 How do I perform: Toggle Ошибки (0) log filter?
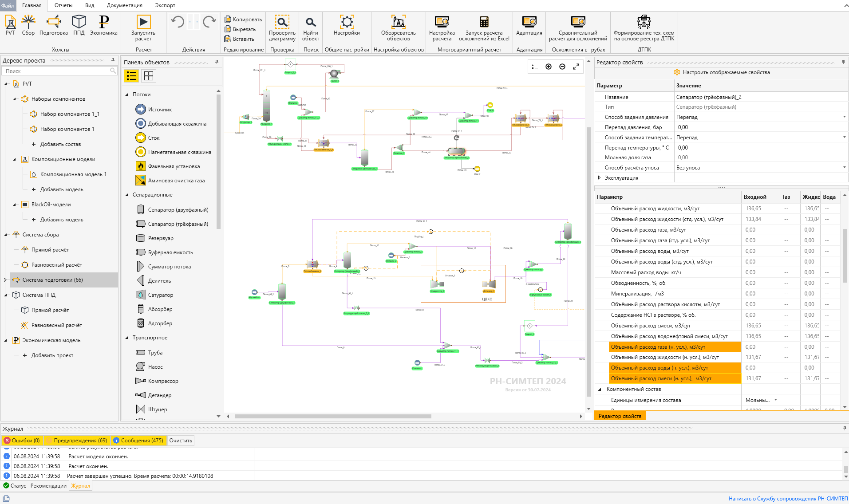[x=22, y=441]
